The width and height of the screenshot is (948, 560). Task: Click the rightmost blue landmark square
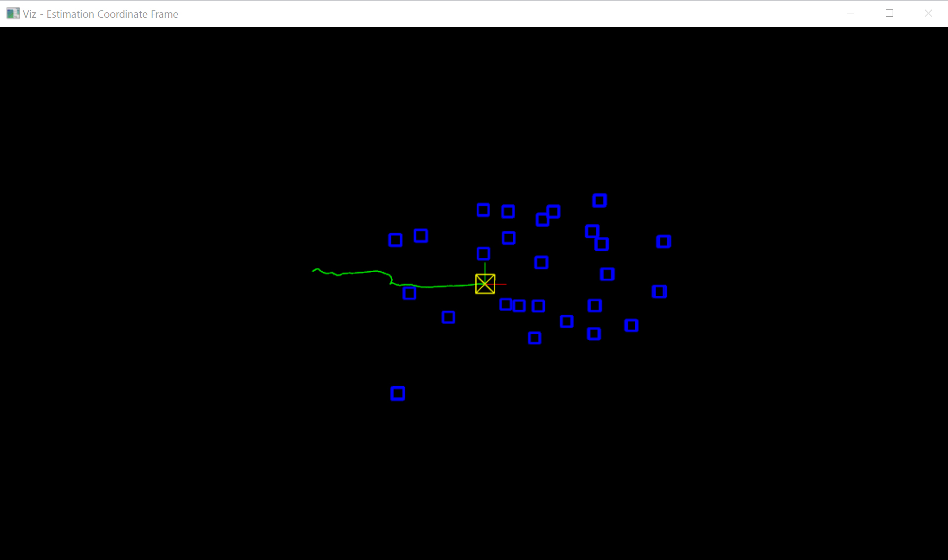(x=664, y=241)
